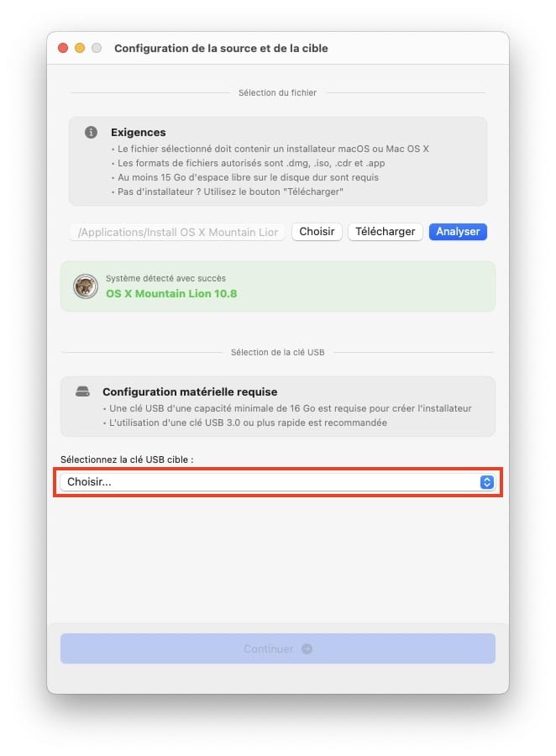The image size is (556, 756).
Task: Click the window title text
Action: [x=221, y=49]
